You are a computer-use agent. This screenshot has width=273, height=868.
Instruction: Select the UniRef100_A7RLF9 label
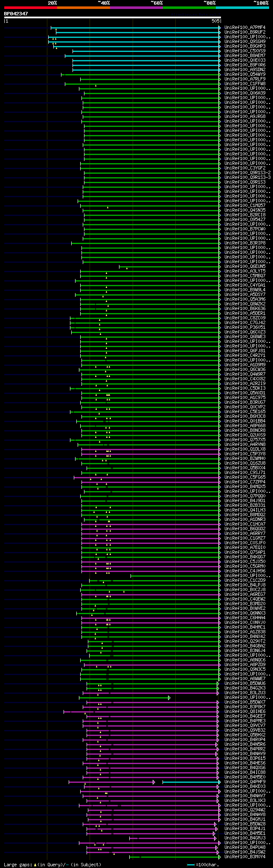(245, 79)
